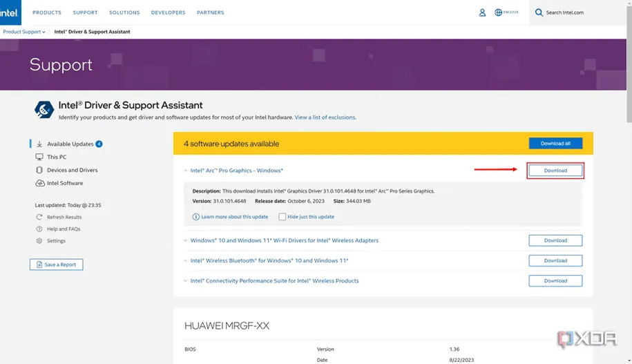Screen dimensions: 632x364
Task: Download the Intel Arc Pro Graphics driver
Action: click(555, 171)
